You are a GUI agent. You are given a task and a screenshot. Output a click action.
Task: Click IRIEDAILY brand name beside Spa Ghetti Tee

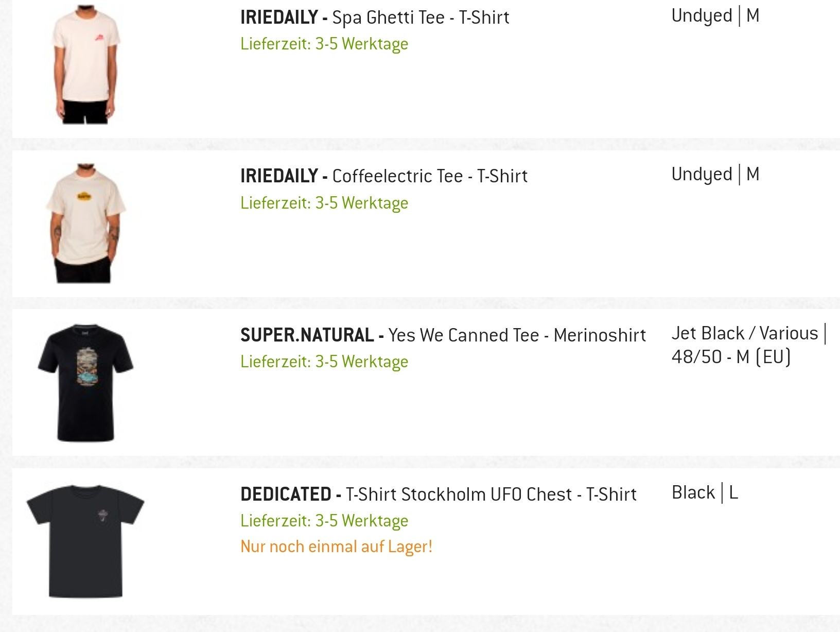tap(278, 18)
